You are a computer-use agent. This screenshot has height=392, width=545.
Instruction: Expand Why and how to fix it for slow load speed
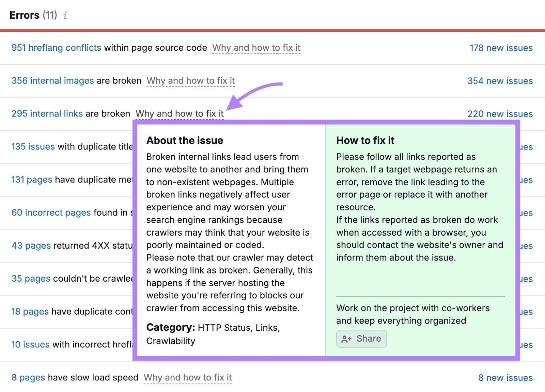[188, 377]
